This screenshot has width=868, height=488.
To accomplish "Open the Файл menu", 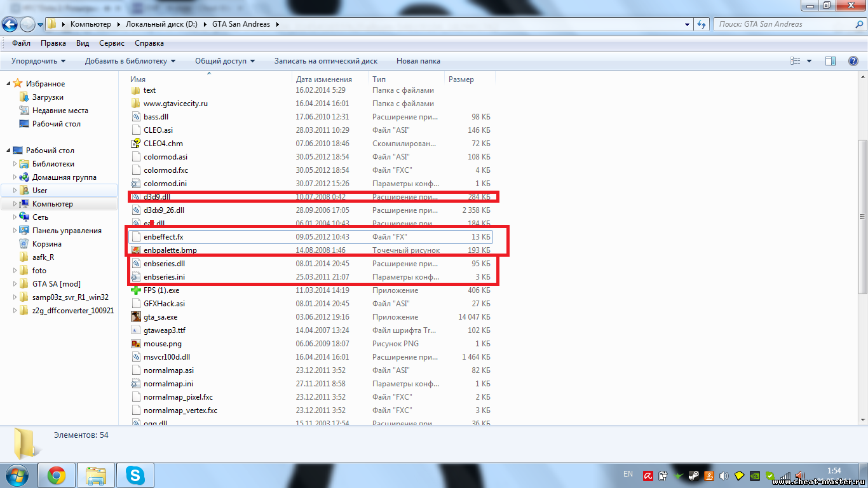I will (x=21, y=43).
